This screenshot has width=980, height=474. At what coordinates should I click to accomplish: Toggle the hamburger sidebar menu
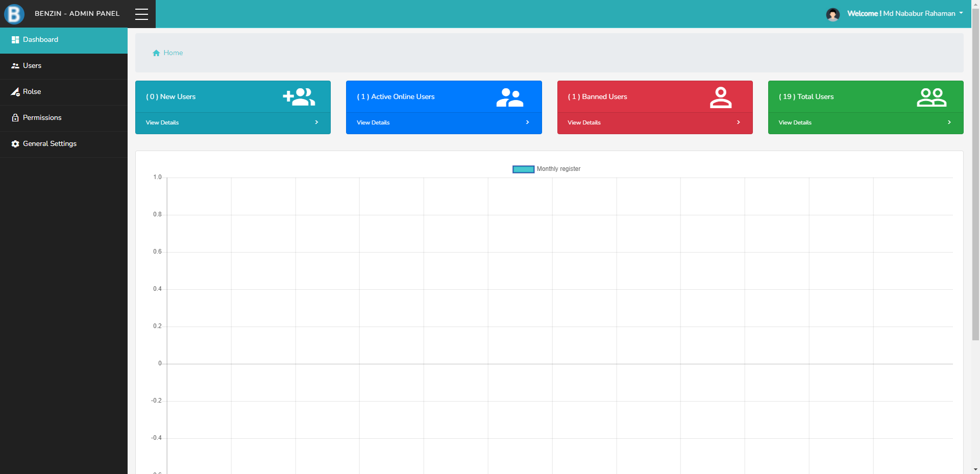(141, 14)
